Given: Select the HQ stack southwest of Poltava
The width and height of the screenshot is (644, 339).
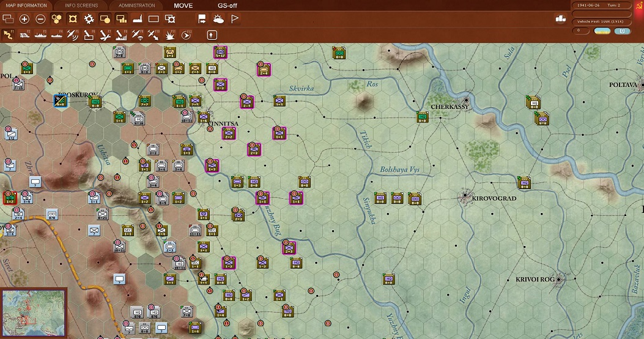Looking at the screenshot, I should coord(533,102).
